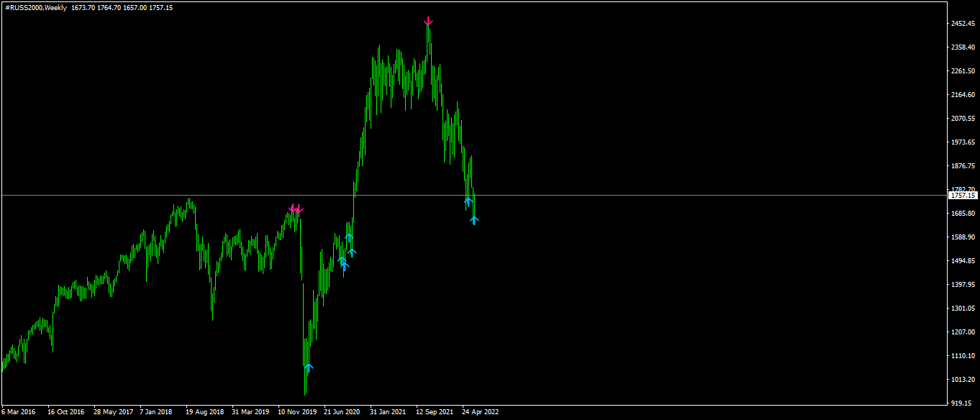The image size is (980, 420).
Task: Click the 2164.60 price axis label
Action: [963, 95]
